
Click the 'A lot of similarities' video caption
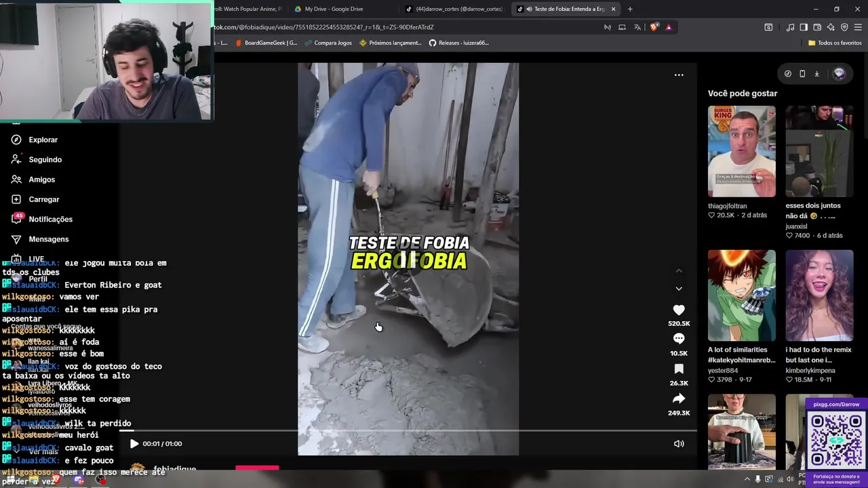(x=742, y=355)
